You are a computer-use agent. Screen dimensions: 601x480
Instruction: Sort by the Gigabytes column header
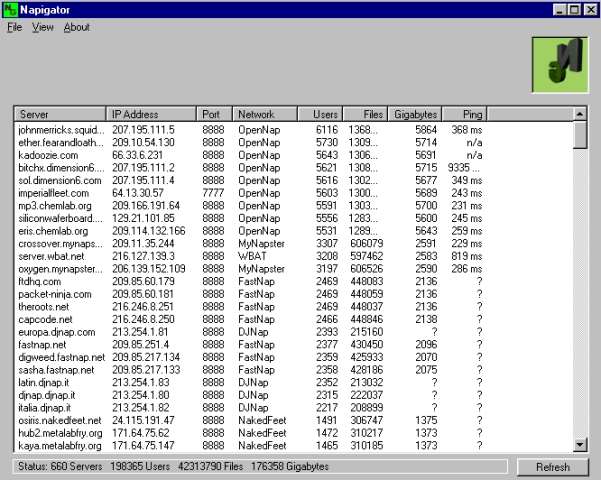click(415, 114)
